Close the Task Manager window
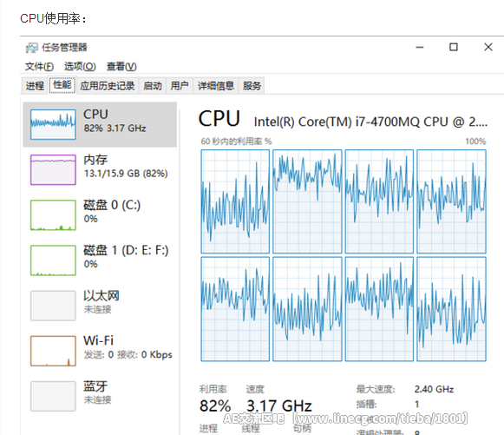This screenshot has width=504, height=435. 488,47
